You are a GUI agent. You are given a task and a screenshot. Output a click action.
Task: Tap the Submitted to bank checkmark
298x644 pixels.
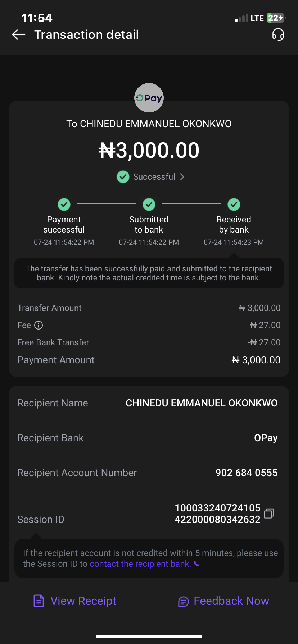149,204
